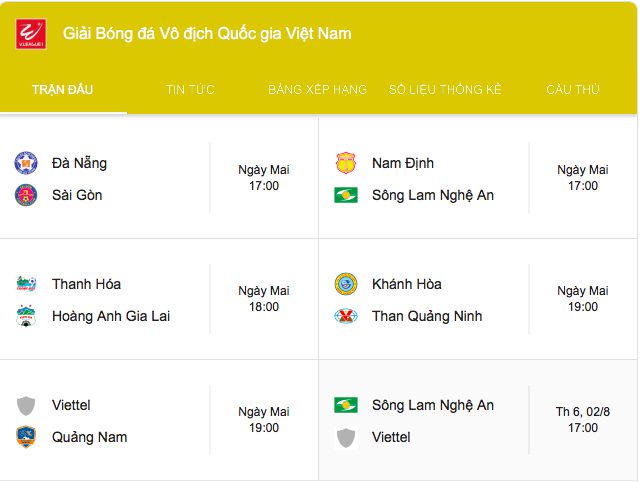The image size is (640, 482).
Task: Click the Th 6, 02/8 match time
Action: [583, 420]
